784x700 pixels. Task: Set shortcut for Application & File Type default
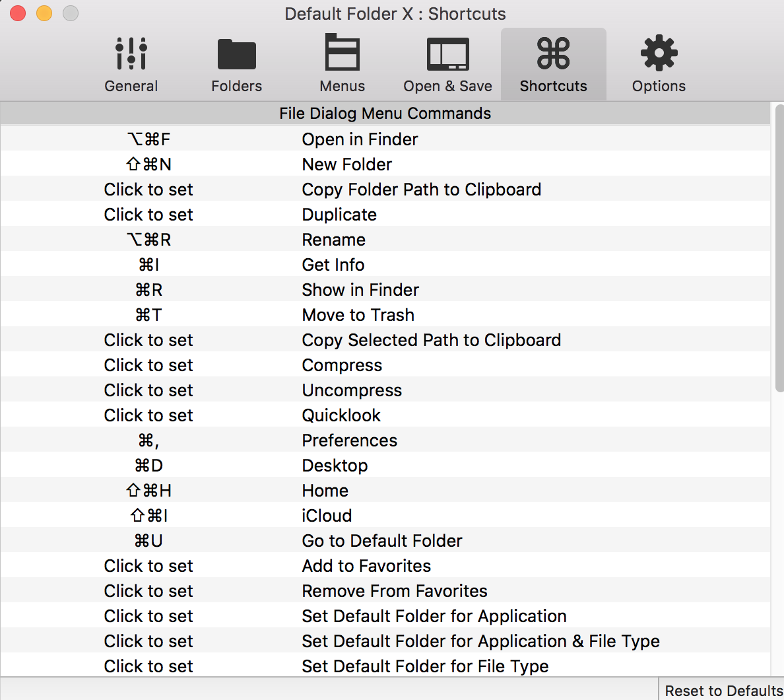click(x=148, y=641)
